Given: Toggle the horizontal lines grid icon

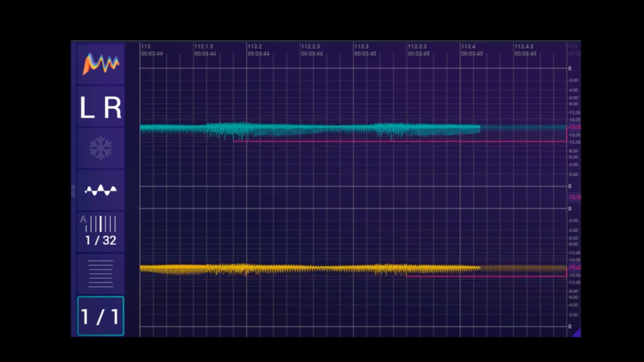Looking at the screenshot, I should pos(101,274).
